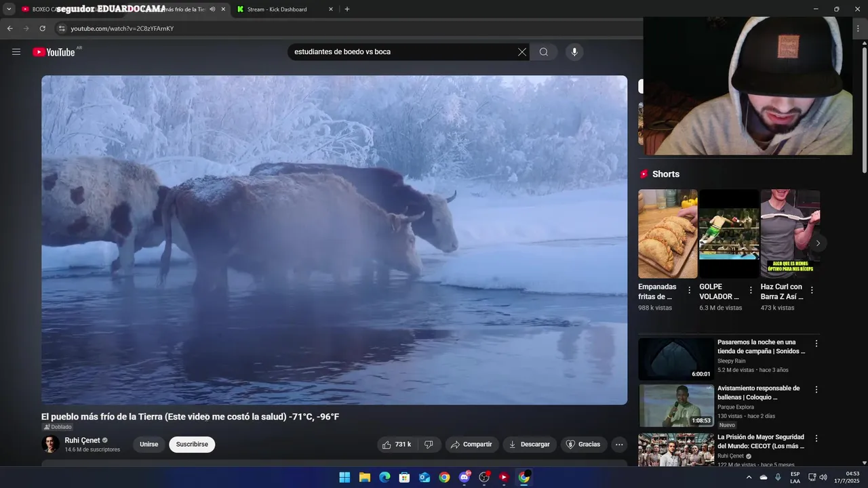Click the video player frame
868x488 pixels.
(334, 240)
